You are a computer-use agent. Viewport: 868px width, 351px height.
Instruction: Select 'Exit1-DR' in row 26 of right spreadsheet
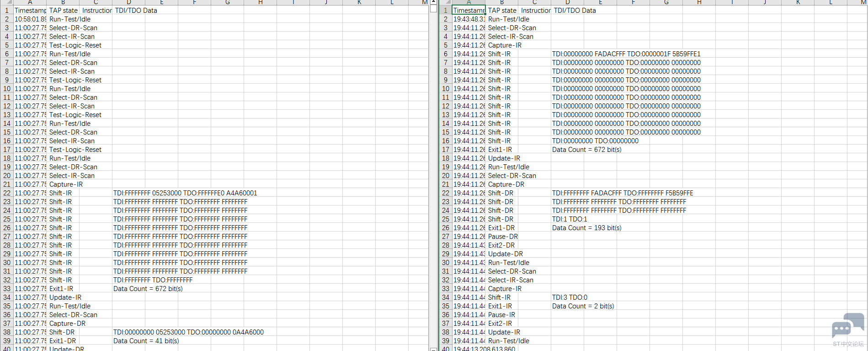(x=501, y=227)
